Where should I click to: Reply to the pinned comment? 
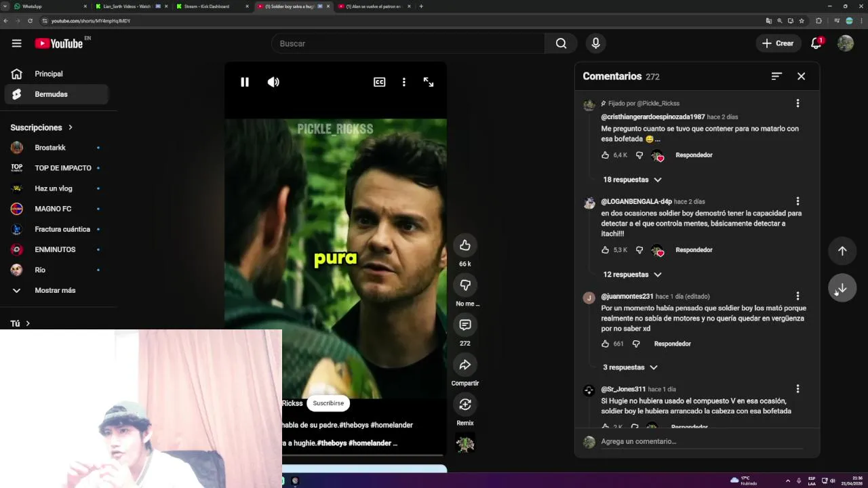point(694,155)
